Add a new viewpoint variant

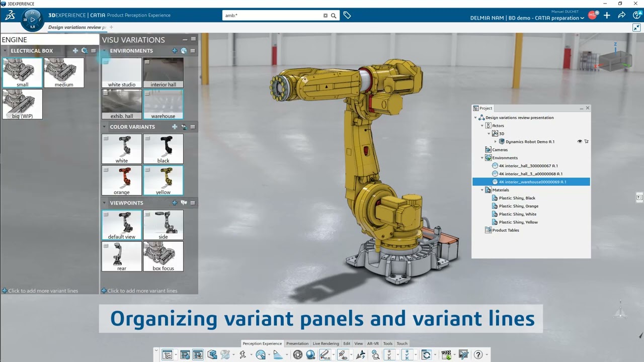(175, 203)
